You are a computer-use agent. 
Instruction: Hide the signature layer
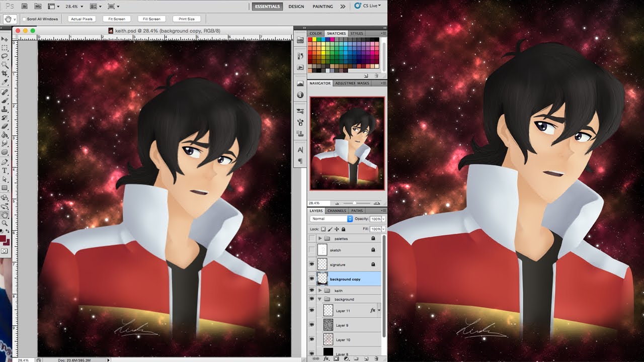click(x=311, y=264)
